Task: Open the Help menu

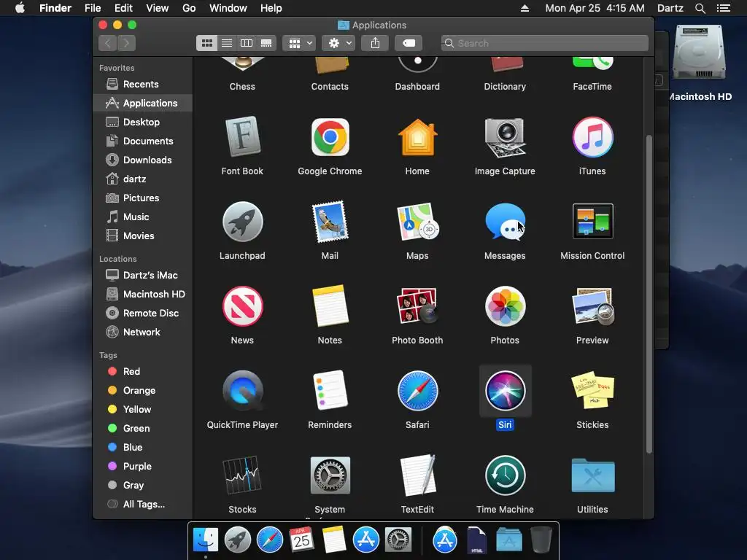Action: click(x=271, y=8)
